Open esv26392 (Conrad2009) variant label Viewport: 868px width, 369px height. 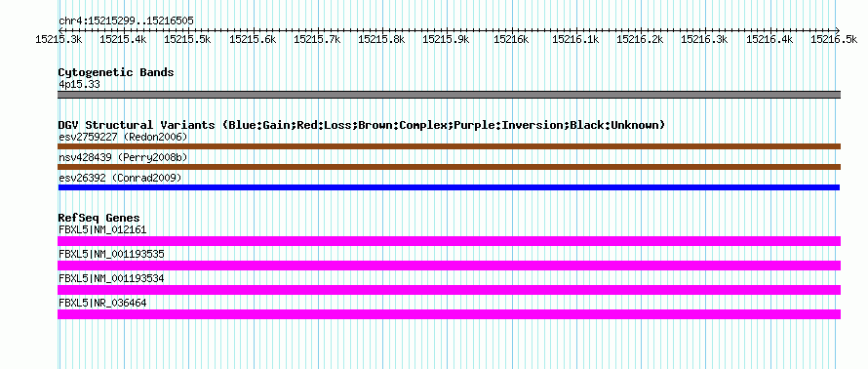120,178
